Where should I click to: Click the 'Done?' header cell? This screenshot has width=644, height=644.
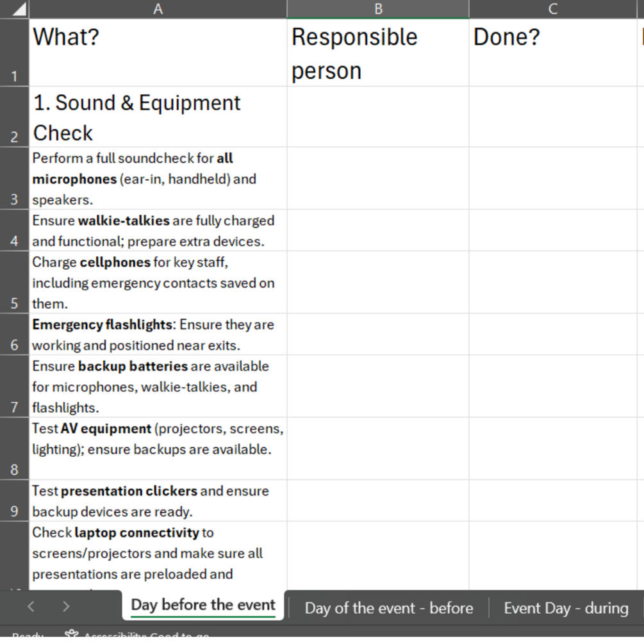click(x=553, y=53)
